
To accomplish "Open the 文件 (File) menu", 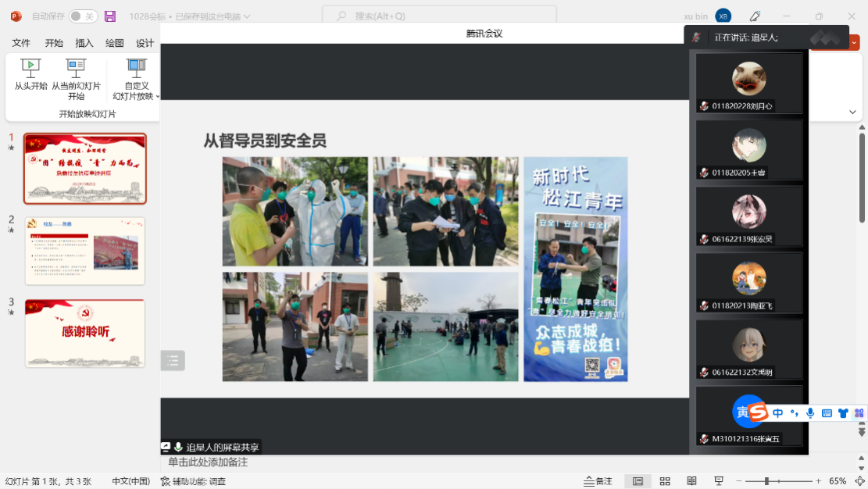I will pos(21,43).
